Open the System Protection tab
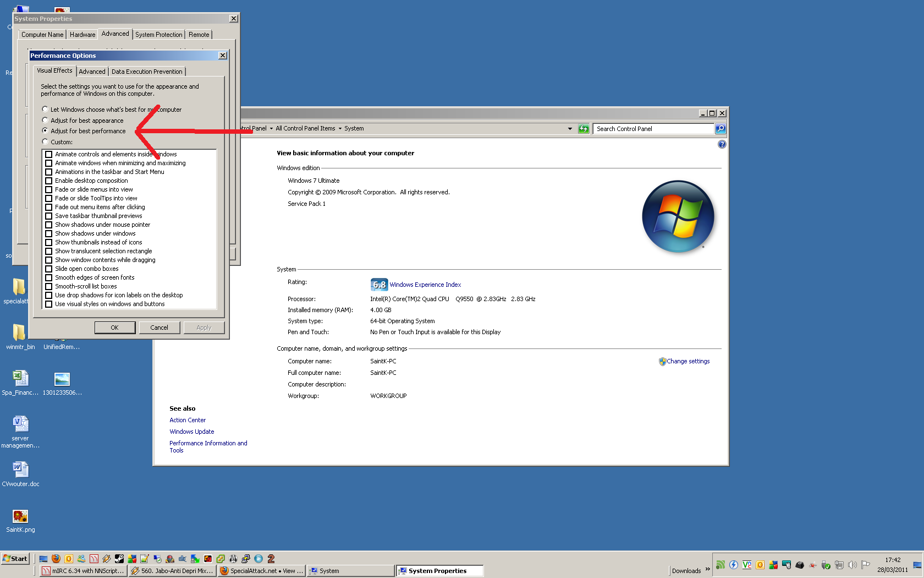Screen dimensions: 924x578 pyautogui.click(x=158, y=35)
